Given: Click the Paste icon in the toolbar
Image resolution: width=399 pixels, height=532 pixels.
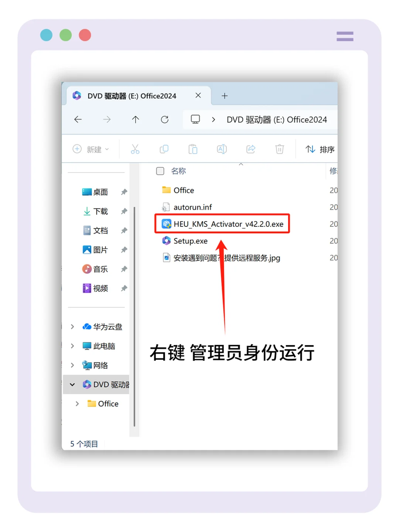Looking at the screenshot, I should tap(193, 149).
